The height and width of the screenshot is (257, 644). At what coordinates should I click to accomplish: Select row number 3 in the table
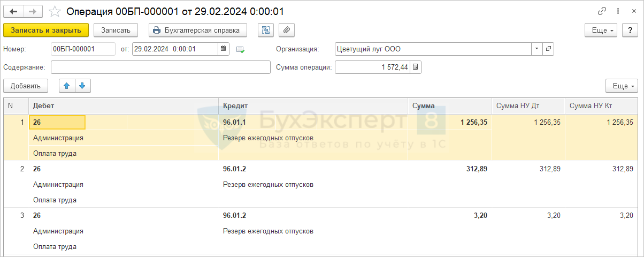coord(22,216)
